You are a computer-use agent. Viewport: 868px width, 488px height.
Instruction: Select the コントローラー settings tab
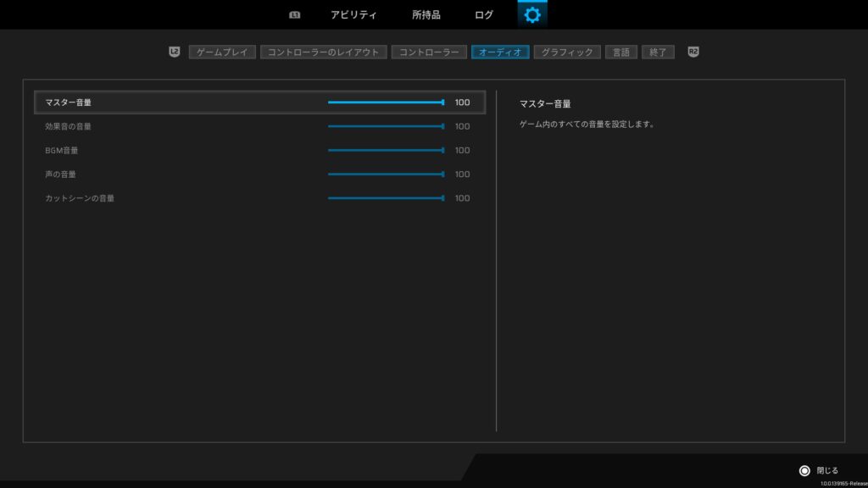(429, 52)
